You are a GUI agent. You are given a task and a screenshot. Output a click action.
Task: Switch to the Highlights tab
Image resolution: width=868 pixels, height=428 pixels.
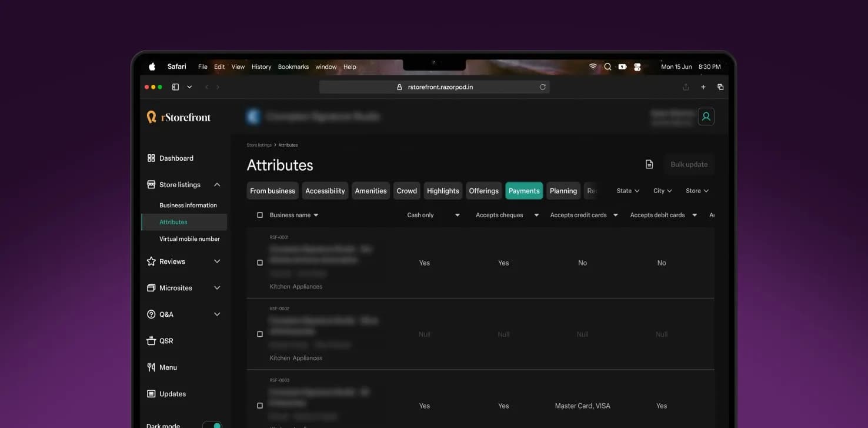443,191
